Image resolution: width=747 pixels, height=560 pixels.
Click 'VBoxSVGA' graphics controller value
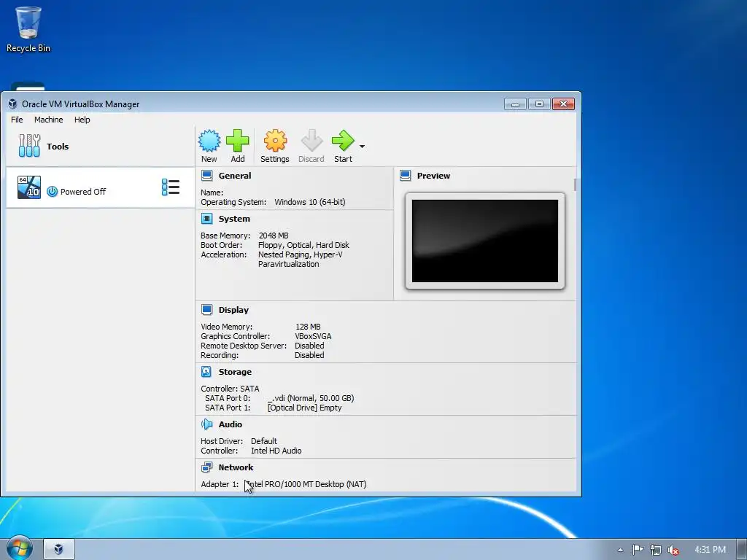[313, 336]
